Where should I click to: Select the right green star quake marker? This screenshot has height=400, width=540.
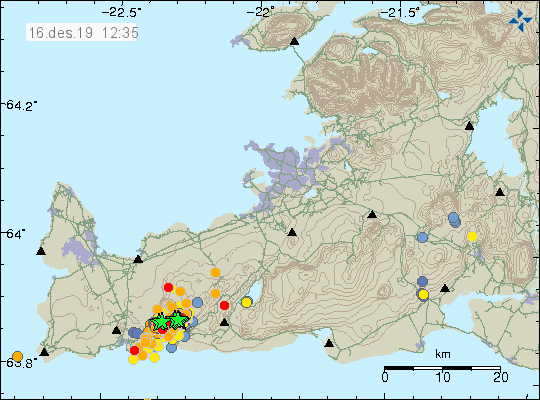[178, 320]
